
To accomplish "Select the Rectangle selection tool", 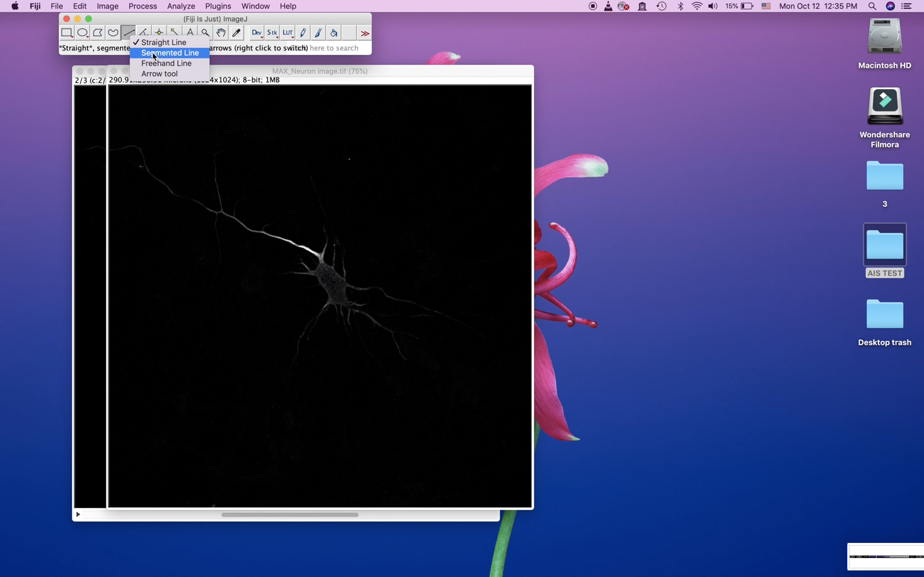I will click(x=67, y=33).
